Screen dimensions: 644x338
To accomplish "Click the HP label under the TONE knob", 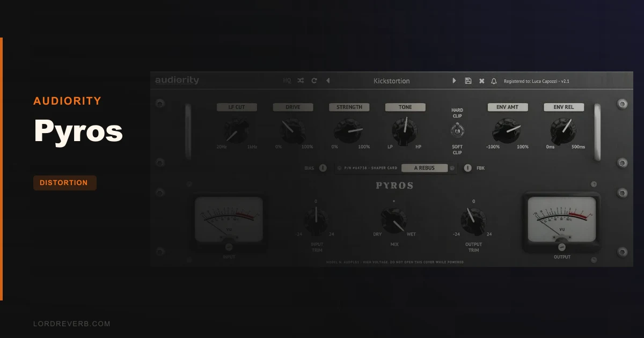I will [419, 147].
